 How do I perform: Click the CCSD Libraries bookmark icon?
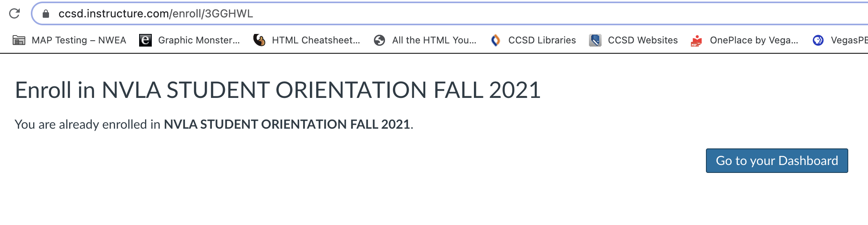coord(496,40)
